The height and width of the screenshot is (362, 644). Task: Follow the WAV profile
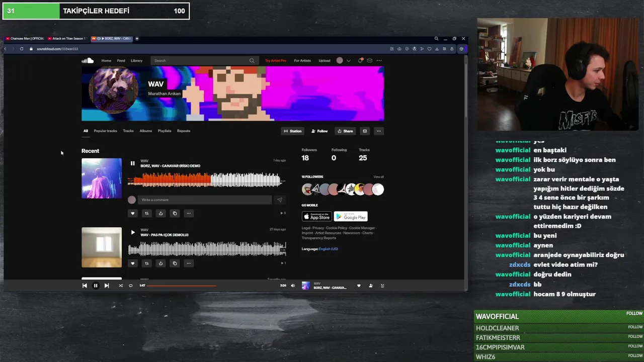319,131
